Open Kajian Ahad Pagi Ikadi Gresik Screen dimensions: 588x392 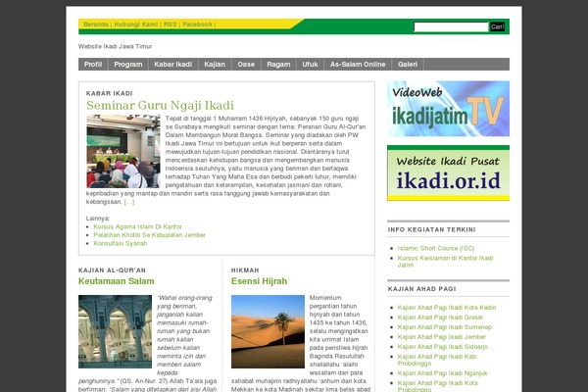point(440,318)
